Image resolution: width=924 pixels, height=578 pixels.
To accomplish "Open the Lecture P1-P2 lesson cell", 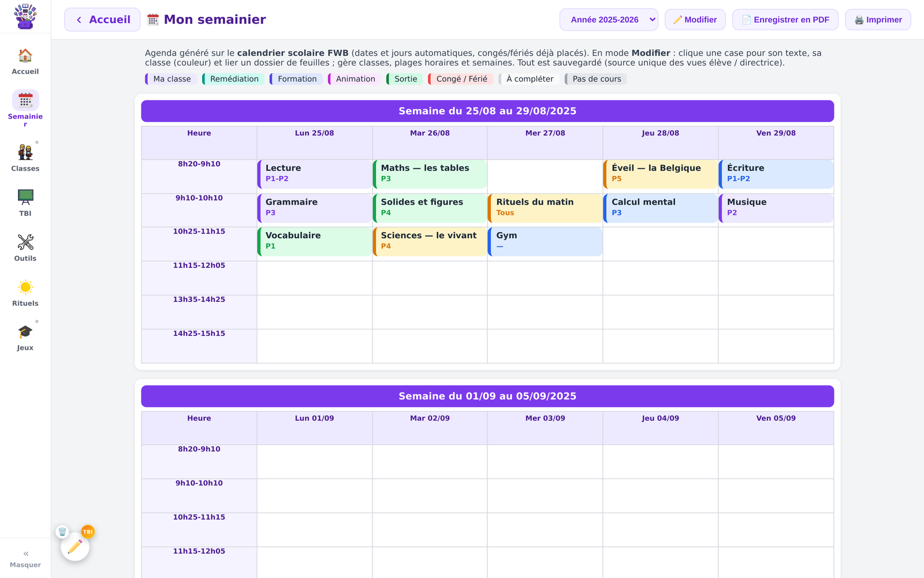I will pyautogui.click(x=315, y=175).
